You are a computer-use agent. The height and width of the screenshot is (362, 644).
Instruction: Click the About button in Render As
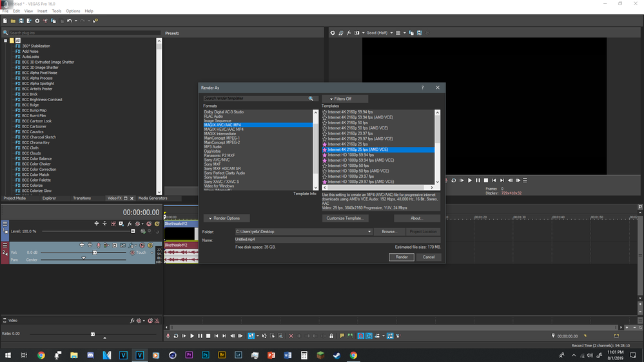416,218
